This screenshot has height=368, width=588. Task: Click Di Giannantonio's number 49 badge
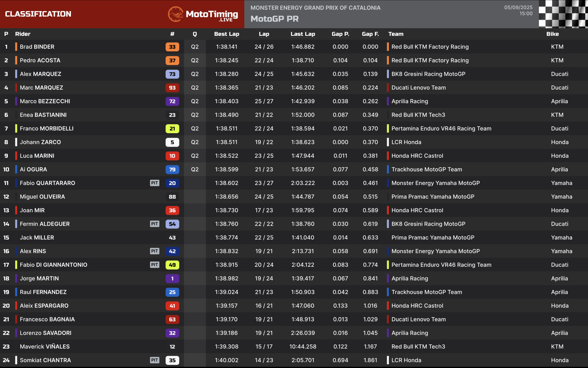pos(172,265)
